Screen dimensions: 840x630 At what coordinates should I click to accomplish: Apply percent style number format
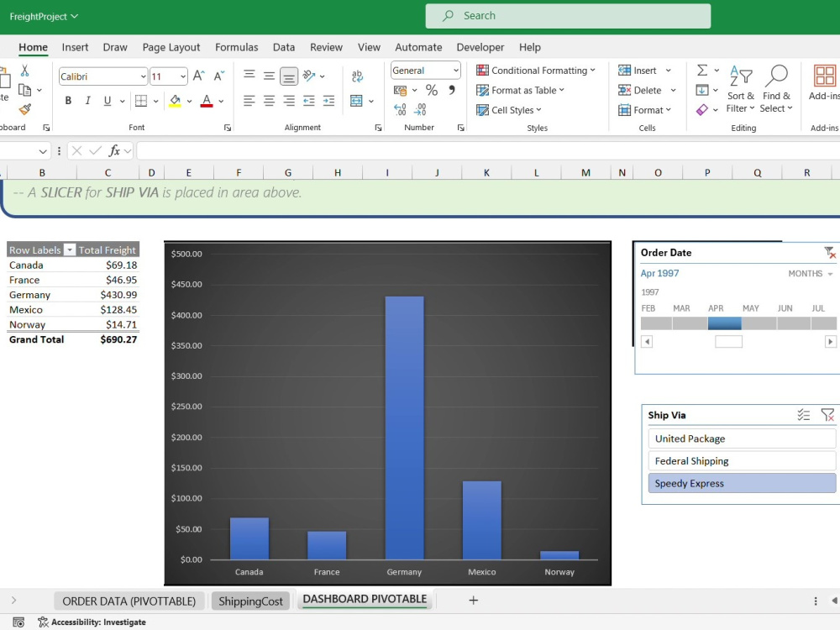point(431,90)
